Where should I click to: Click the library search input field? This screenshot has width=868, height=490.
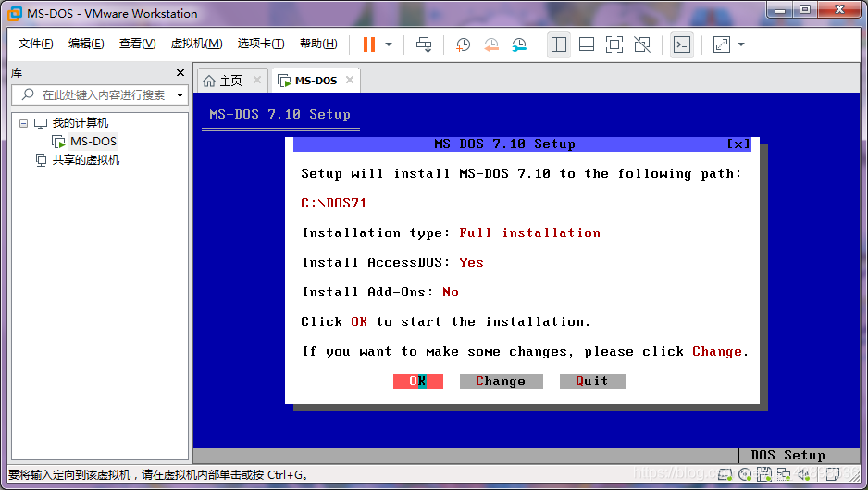pos(100,94)
